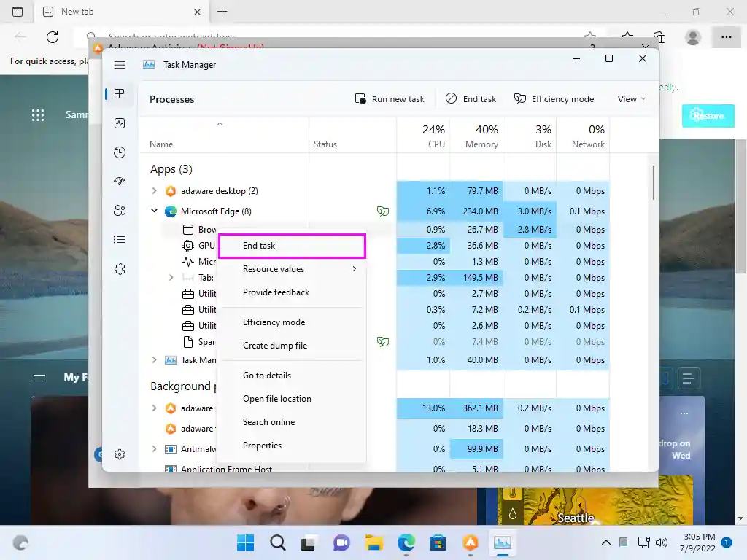The height and width of the screenshot is (560, 747).
Task: Open Edge Settings and more ellipsis
Action: pyautogui.click(x=726, y=37)
